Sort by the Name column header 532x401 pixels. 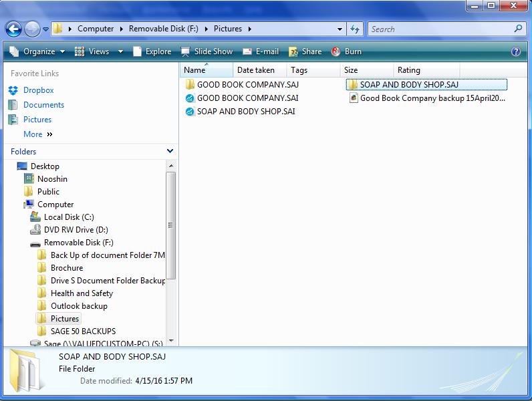(207, 70)
